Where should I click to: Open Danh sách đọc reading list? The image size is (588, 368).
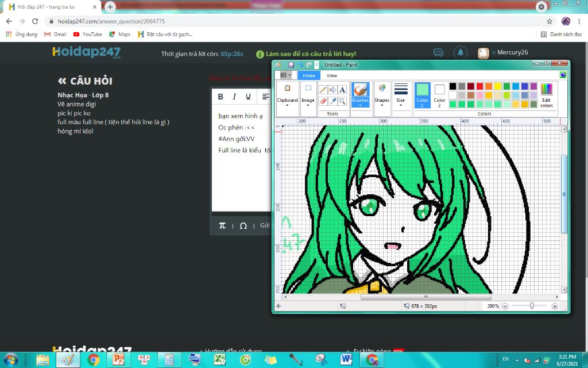click(x=562, y=34)
